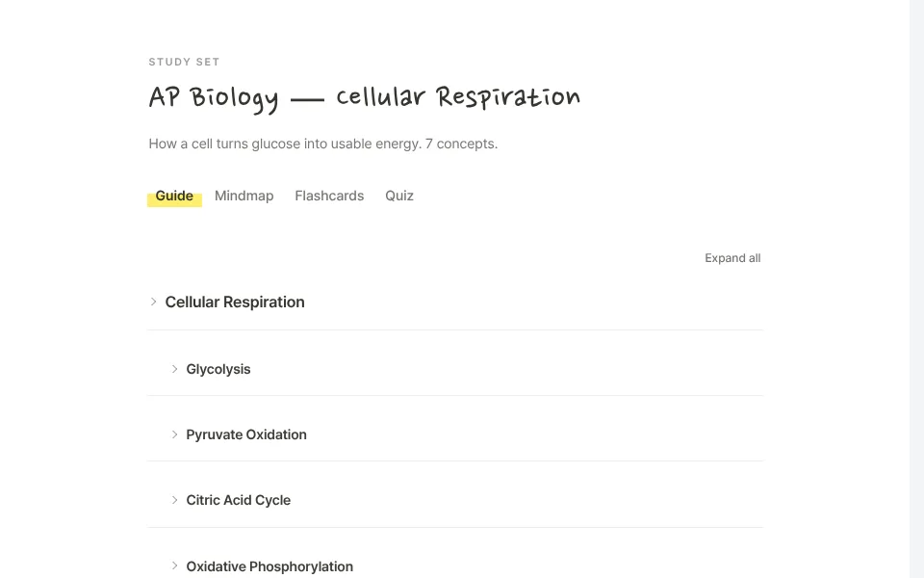Go to the Quiz tab
This screenshot has width=924, height=578.
pyautogui.click(x=399, y=196)
